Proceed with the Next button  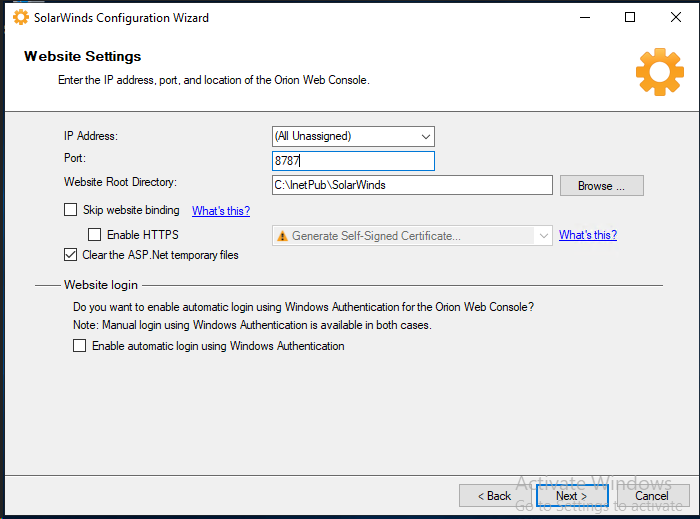click(571, 496)
